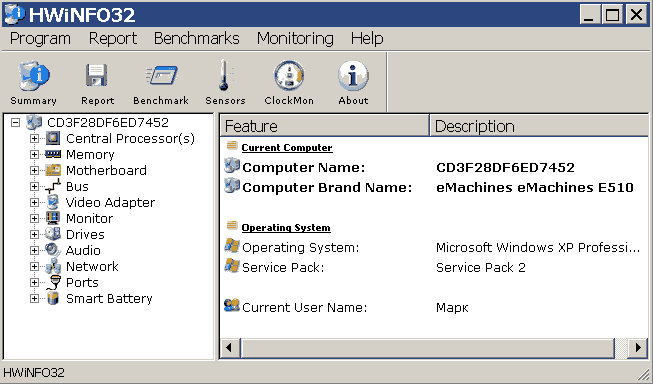
Task: Click the Description column header
Action: (x=539, y=126)
